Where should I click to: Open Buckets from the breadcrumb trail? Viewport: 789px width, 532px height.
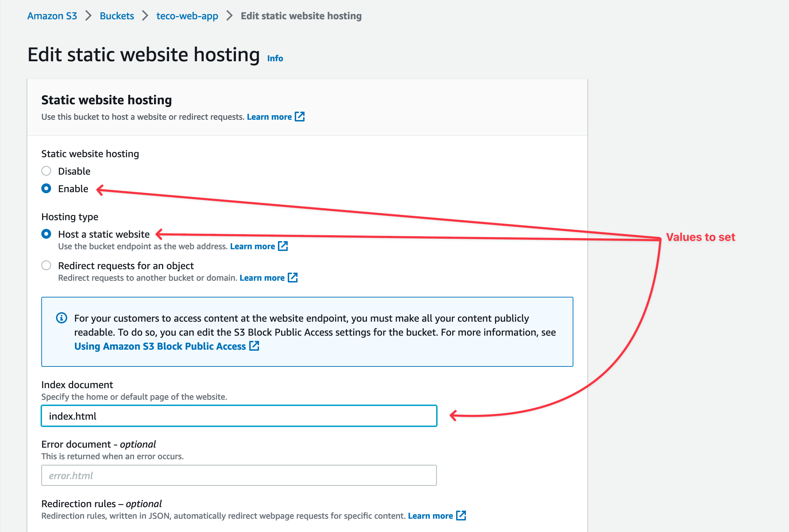[x=117, y=16]
